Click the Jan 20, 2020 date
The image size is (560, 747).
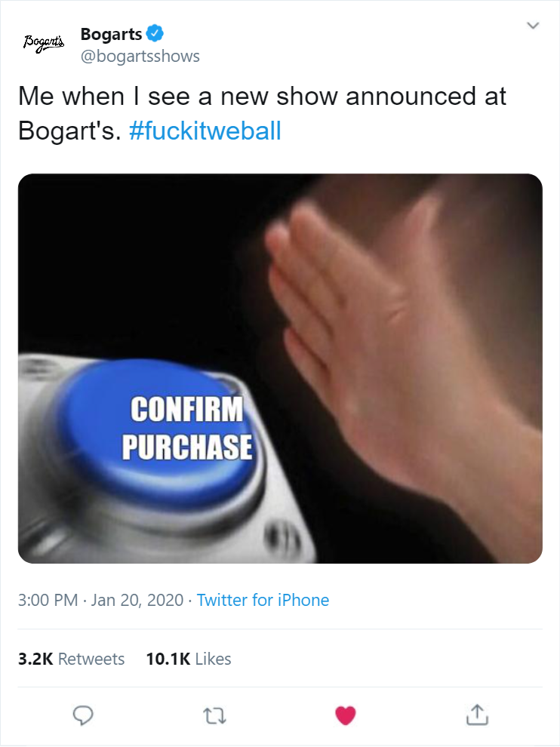(x=138, y=601)
